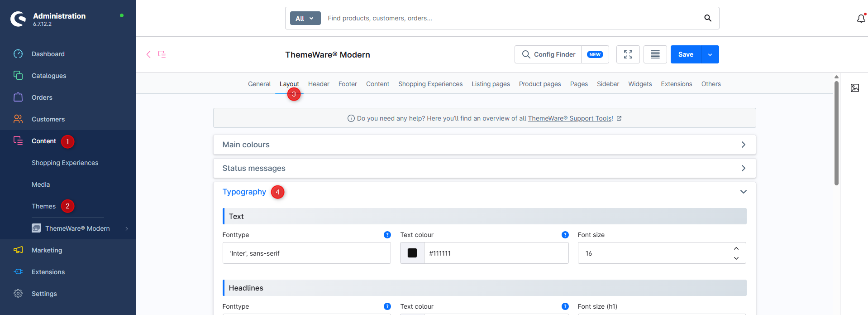Image resolution: width=868 pixels, height=315 pixels.
Task: Click the Settings gear icon
Action: 18,293
